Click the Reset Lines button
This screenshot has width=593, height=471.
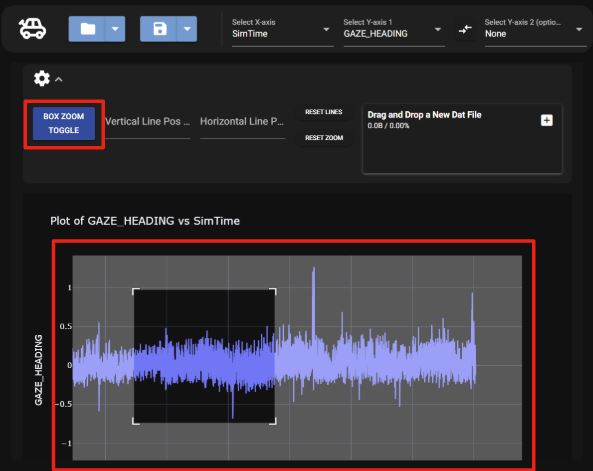tap(324, 112)
